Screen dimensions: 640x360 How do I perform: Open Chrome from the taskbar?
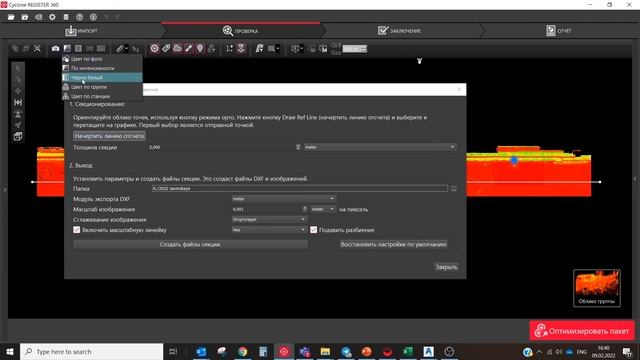[x=242, y=351]
